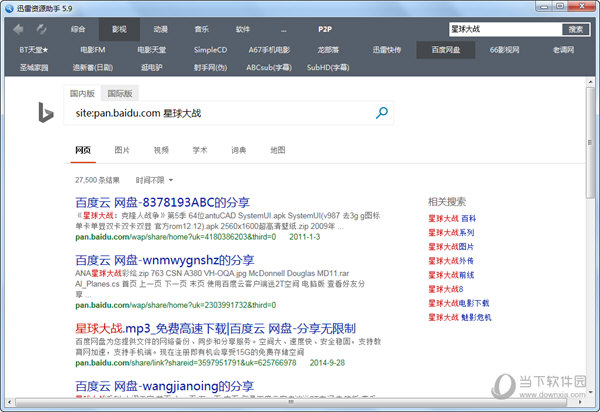Screen dimensions: 600x412
Task: Click the magnifier search icon in Bing box
Action: click(x=382, y=113)
